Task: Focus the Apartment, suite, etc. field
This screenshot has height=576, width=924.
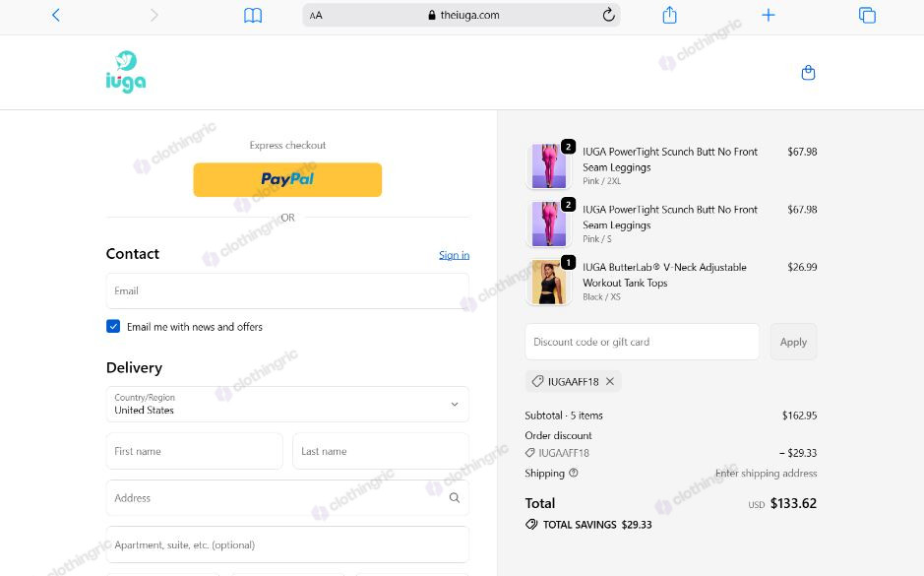Action: point(287,544)
